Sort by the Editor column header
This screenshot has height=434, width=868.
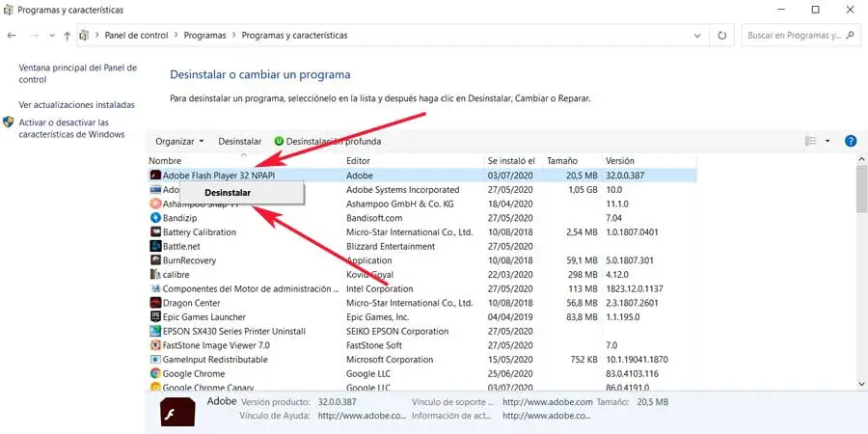point(358,161)
